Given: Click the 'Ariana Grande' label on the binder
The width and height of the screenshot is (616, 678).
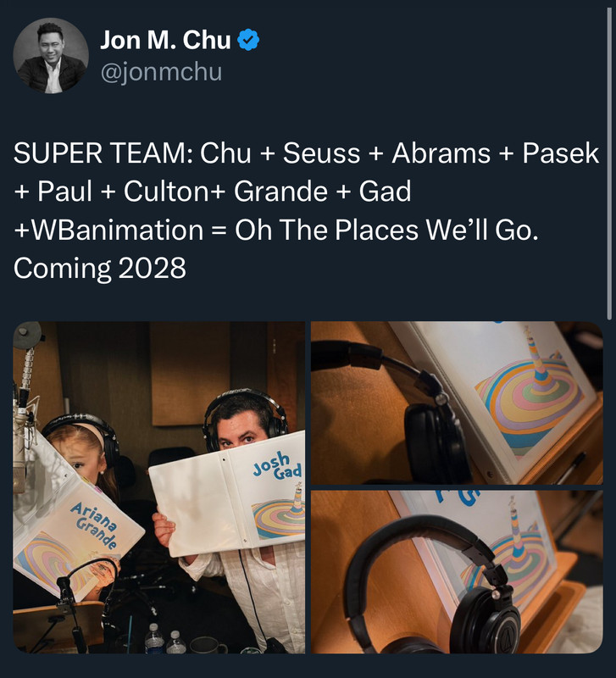Looking at the screenshot, I should [96, 524].
